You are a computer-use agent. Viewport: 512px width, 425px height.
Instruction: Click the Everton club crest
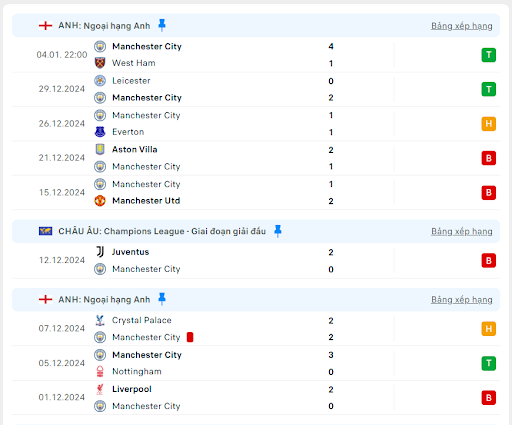tap(100, 132)
